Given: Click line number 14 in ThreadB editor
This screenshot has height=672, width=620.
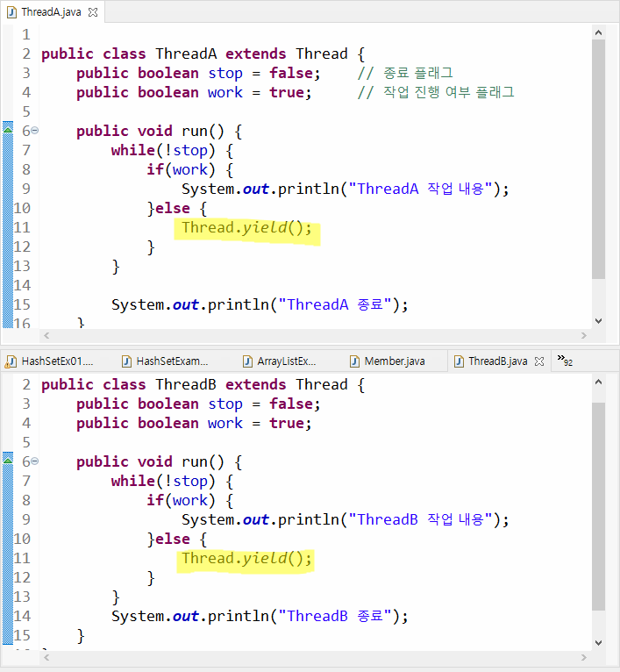Looking at the screenshot, I should tap(22, 616).
